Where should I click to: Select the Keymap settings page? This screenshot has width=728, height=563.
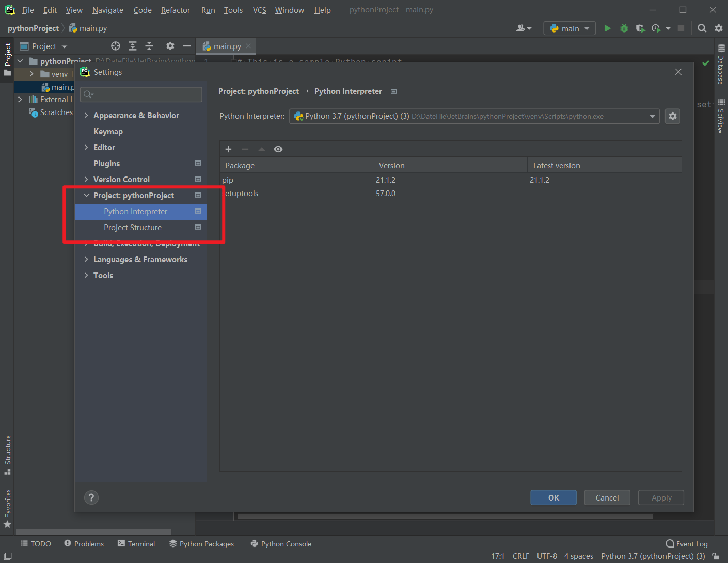[108, 132]
